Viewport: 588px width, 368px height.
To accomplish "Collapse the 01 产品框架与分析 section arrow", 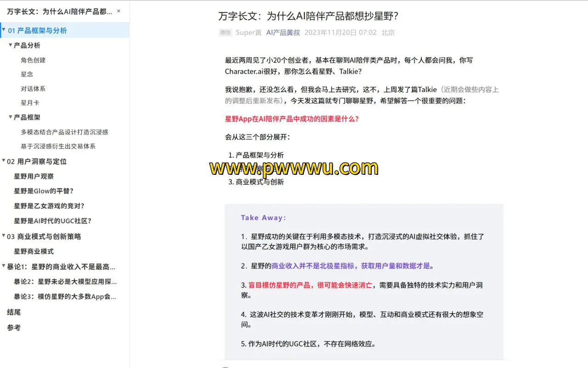I will [x=4, y=30].
